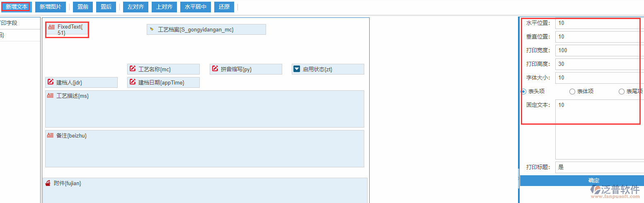Select the 表头项 radio option
The height and width of the screenshot is (203, 644).
tap(523, 91)
